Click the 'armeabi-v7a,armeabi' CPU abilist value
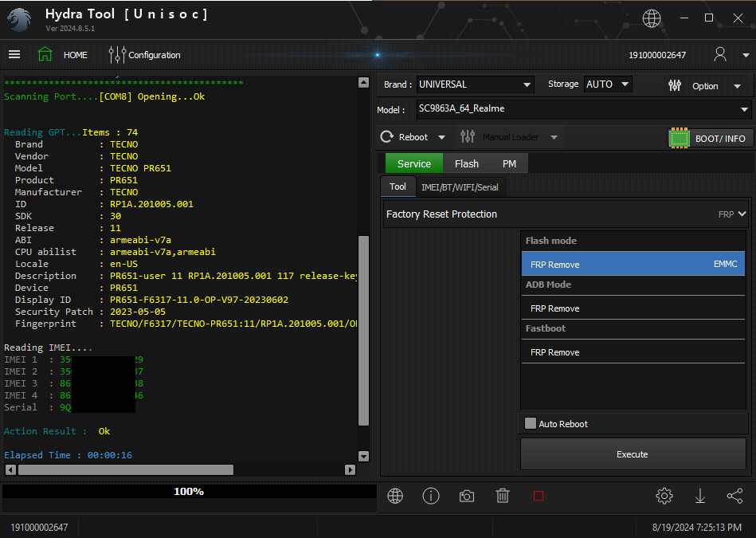The width and height of the screenshot is (756, 538). point(163,252)
